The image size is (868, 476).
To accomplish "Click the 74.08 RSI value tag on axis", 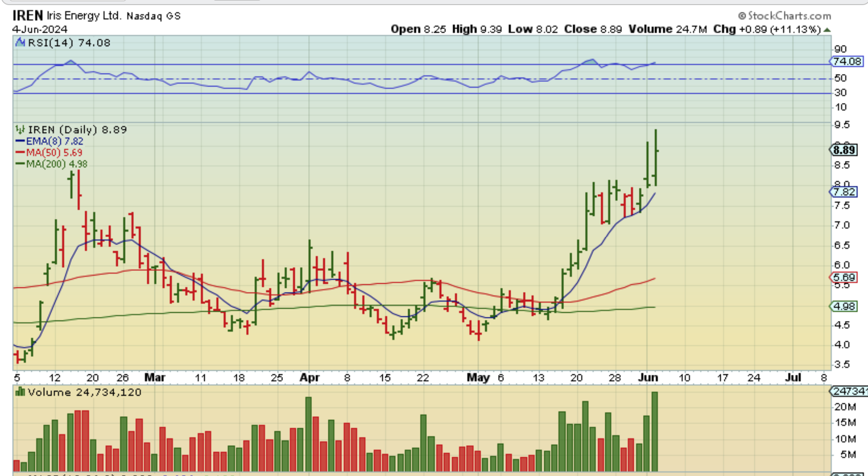I will [846, 62].
